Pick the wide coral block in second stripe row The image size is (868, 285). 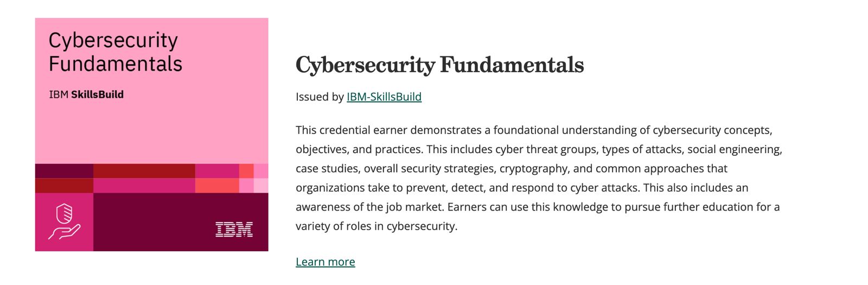(217, 186)
